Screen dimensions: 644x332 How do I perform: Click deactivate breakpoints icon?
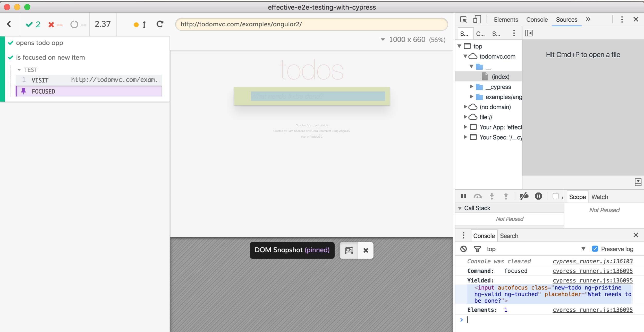(x=524, y=196)
